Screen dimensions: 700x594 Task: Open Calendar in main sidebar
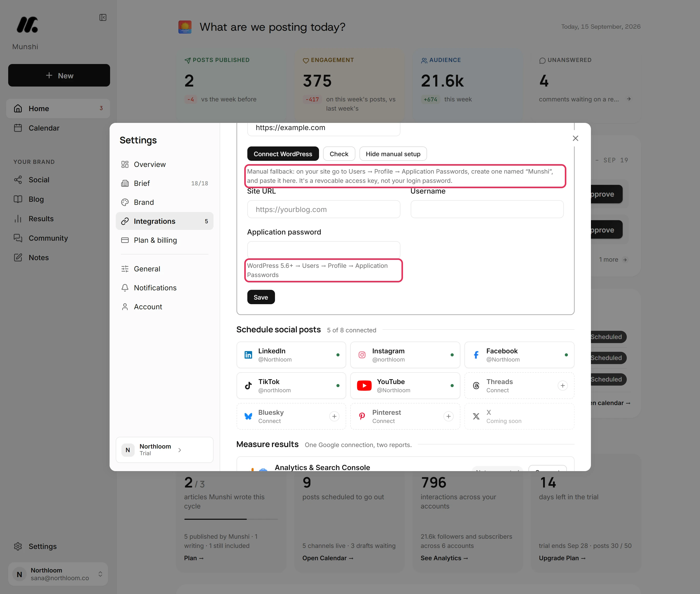pos(58,128)
